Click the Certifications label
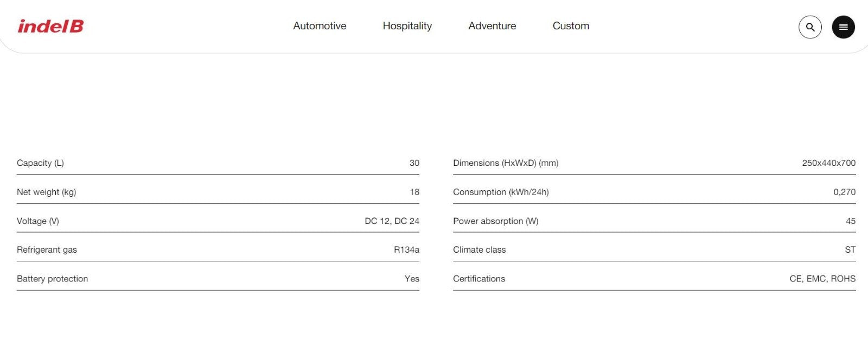 478,279
